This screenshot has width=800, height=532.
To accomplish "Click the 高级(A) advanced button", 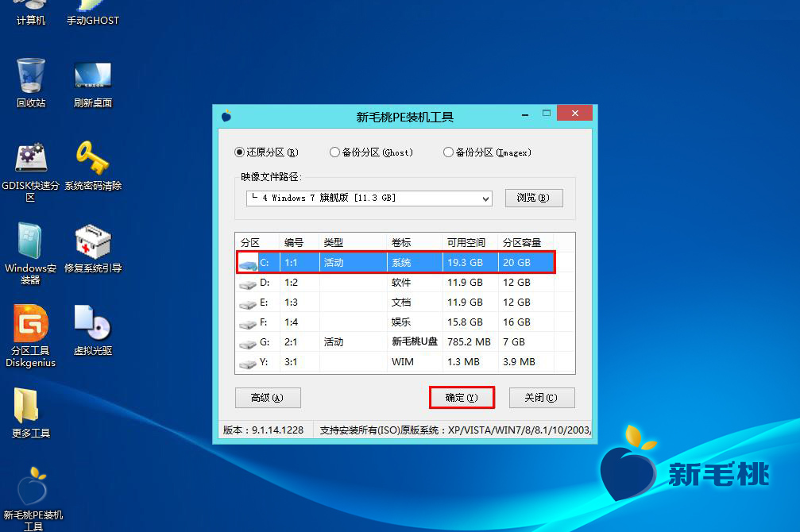I will [268, 398].
